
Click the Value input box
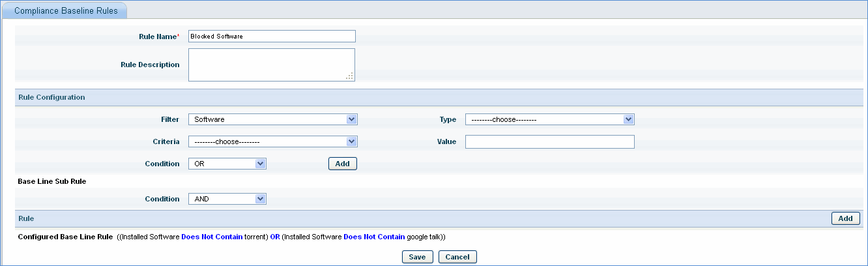pyautogui.click(x=549, y=141)
